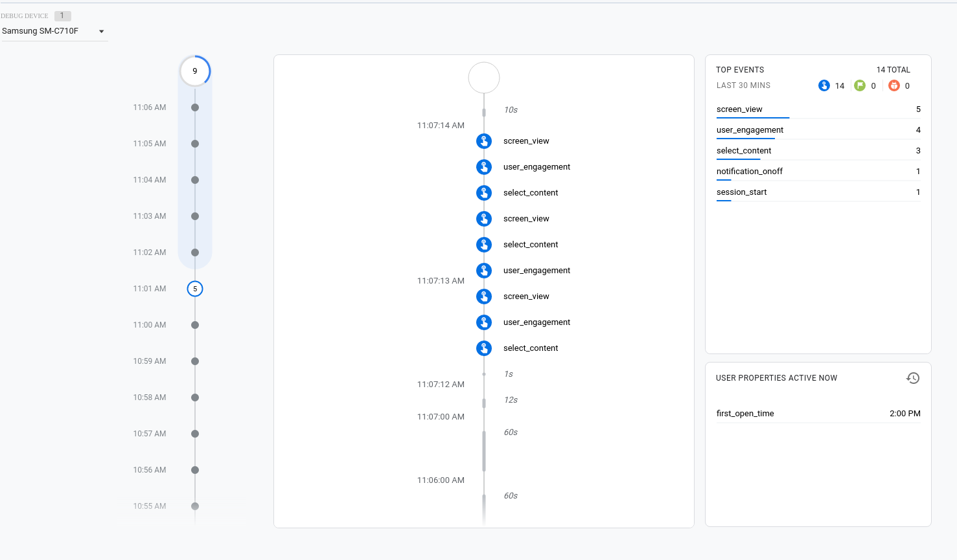Select the current minute bubble showing 9

(x=195, y=71)
